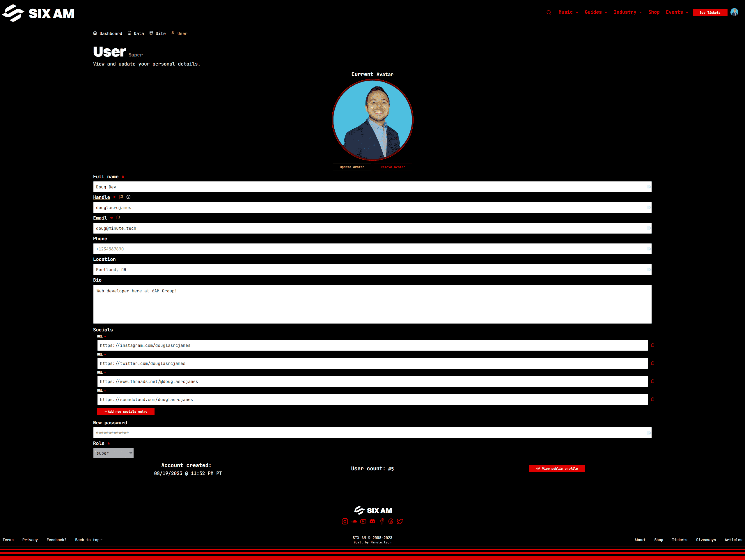The image size is (745, 560).
Task: Open the footer Threads icon
Action: click(x=391, y=521)
